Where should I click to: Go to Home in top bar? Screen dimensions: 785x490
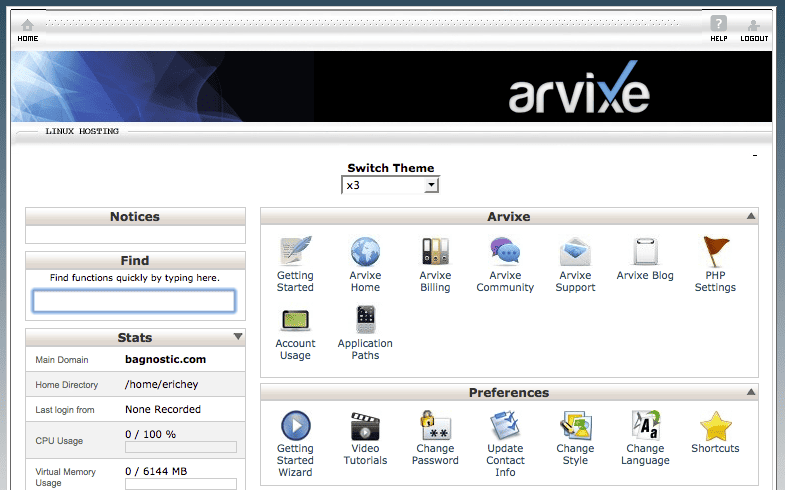point(27,28)
